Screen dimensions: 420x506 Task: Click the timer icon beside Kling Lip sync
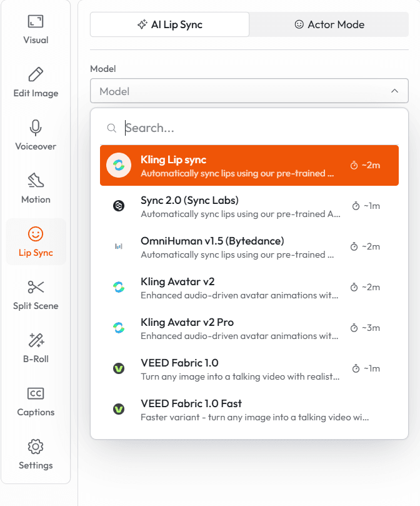point(354,165)
